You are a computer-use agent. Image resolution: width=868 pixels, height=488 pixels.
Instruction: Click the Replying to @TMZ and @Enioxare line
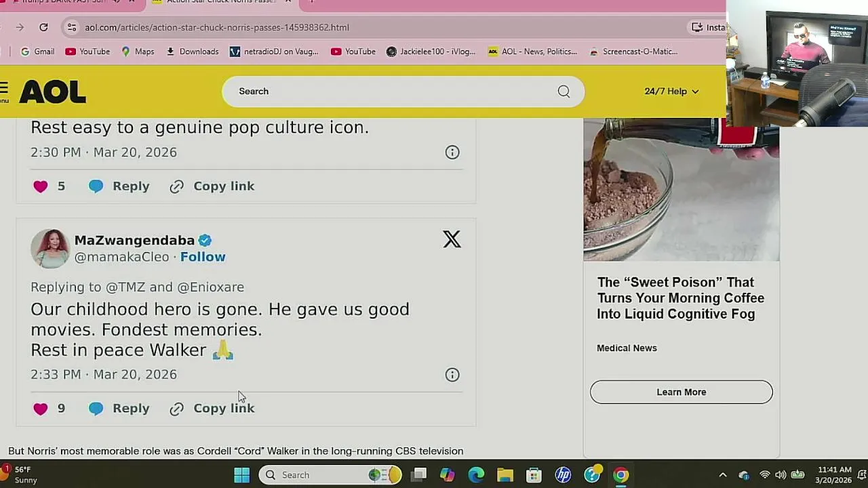pos(137,287)
